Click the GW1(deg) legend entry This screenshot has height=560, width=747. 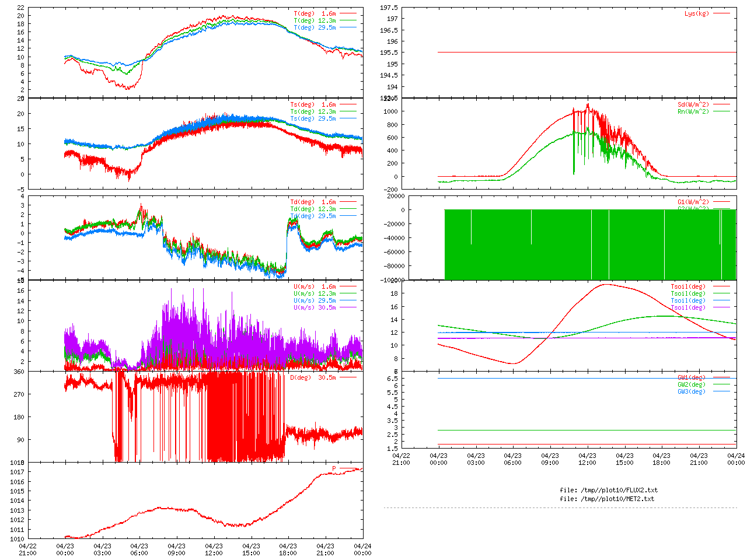(692, 377)
